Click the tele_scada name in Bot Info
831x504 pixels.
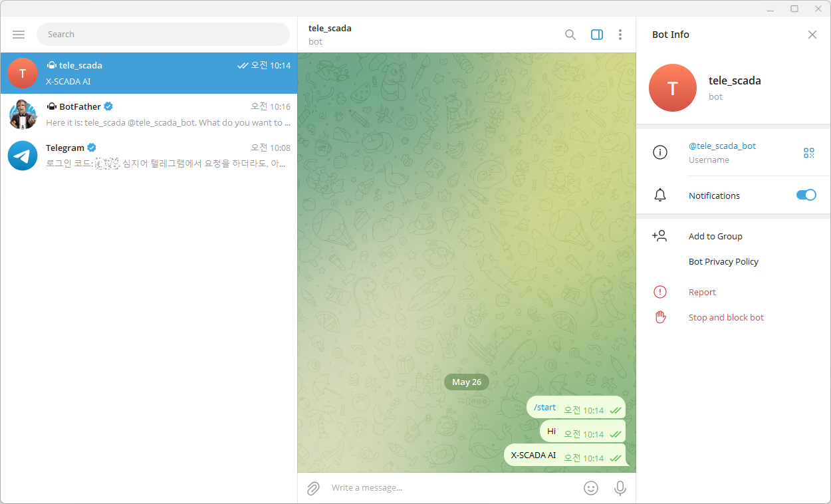pyautogui.click(x=735, y=80)
